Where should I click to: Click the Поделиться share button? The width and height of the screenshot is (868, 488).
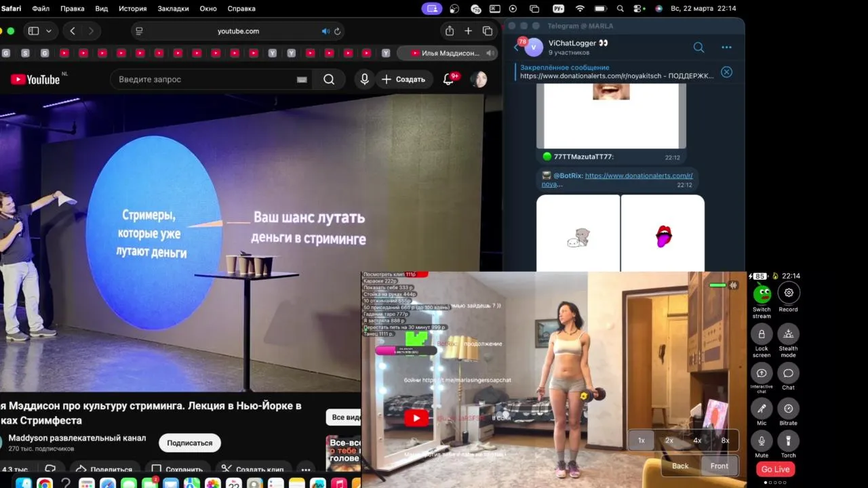point(104,469)
